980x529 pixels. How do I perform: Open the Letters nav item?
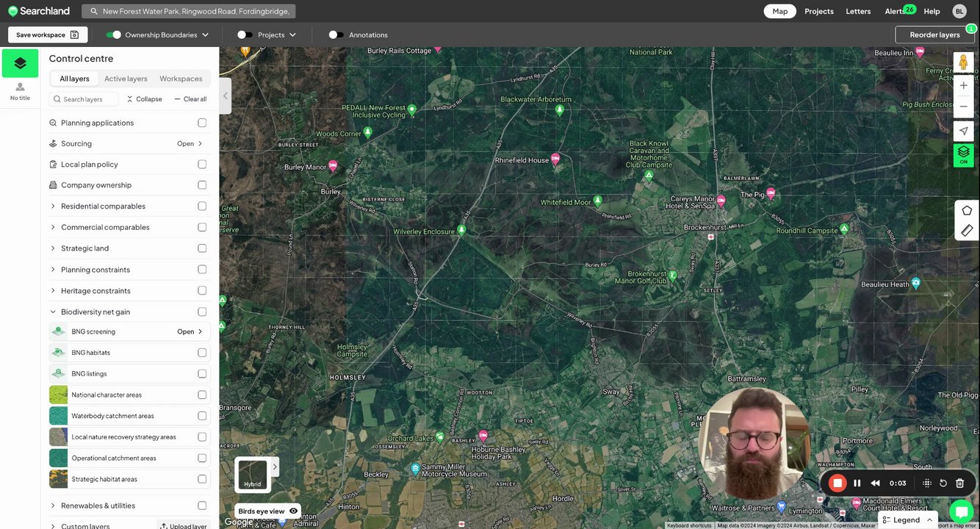[858, 11]
